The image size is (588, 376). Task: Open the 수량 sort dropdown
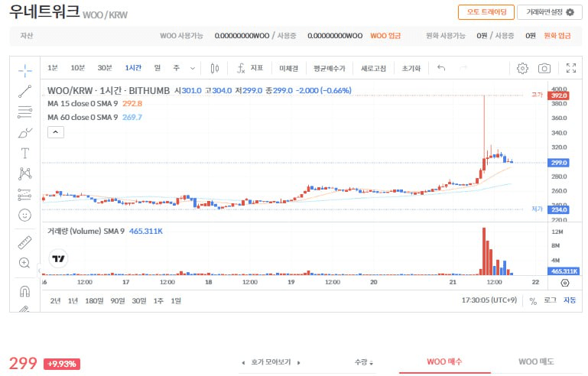(364, 362)
